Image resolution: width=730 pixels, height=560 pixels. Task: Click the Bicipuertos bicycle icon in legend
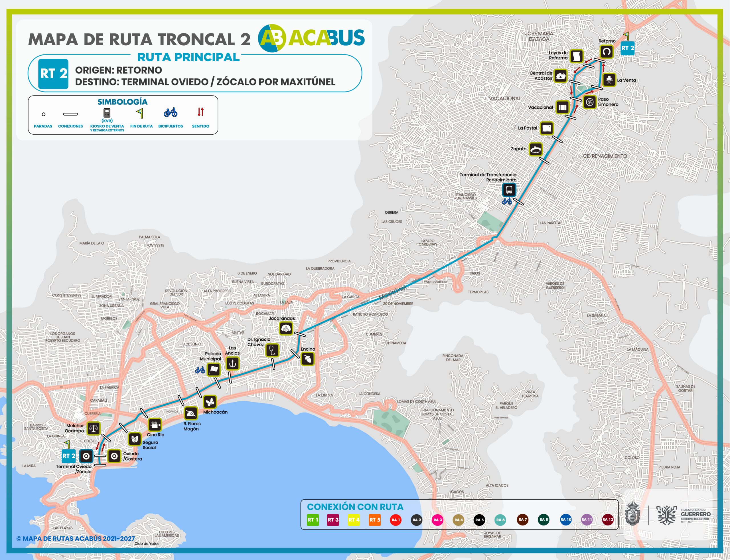click(171, 112)
